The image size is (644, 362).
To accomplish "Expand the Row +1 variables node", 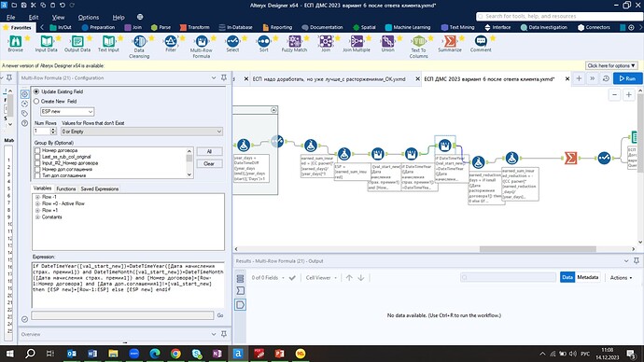I will pos(37,210).
